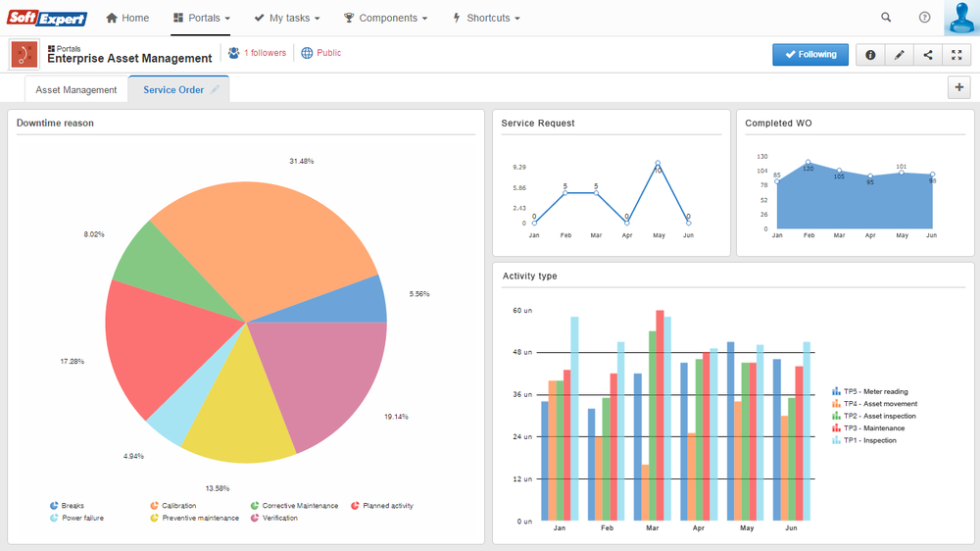Click the search magnifier icon
The image size is (980, 551).
(x=886, y=18)
